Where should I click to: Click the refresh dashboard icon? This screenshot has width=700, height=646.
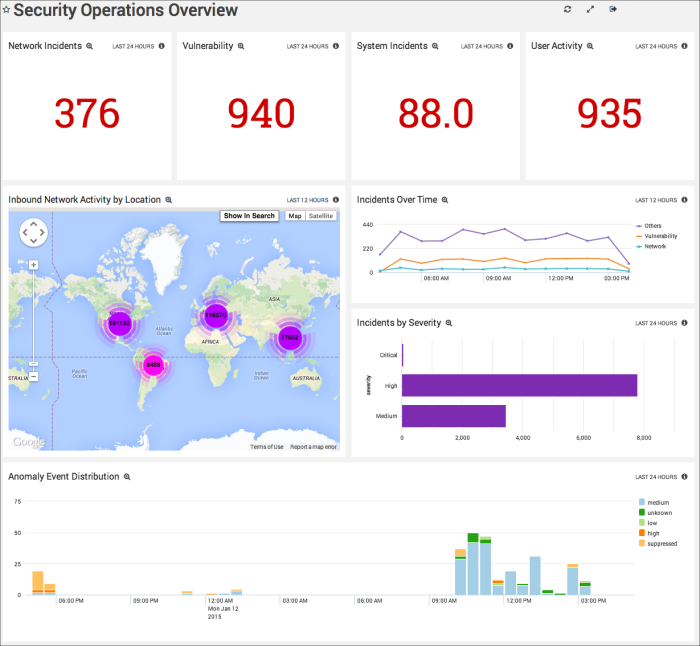[x=567, y=9]
